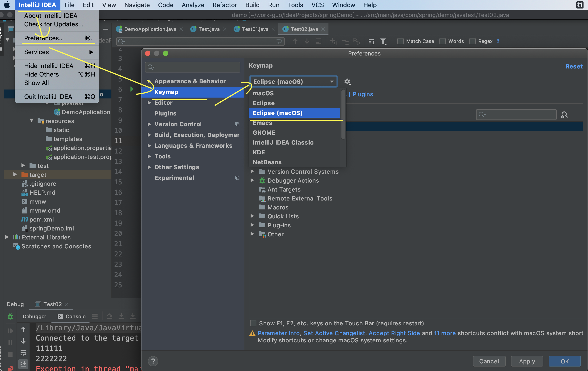Image resolution: width=588 pixels, height=371 pixels.
Task: Toggle the Regex checkbox
Action: [472, 41]
